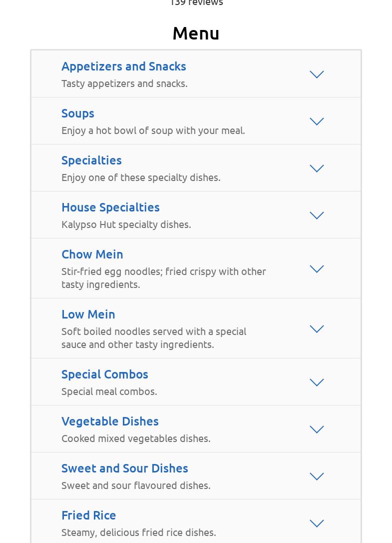Open the Appetizers and Snacks heading

pyautogui.click(x=124, y=66)
